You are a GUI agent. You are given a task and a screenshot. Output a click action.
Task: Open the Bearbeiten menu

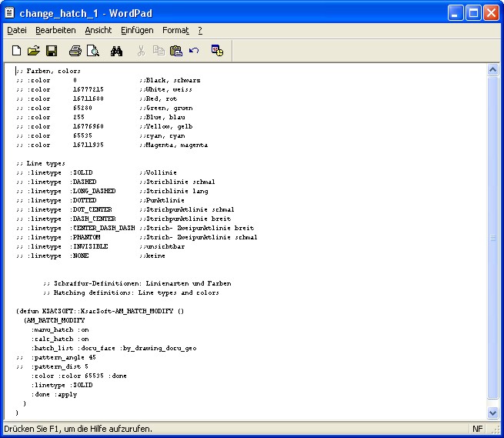pyautogui.click(x=55, y=30)
